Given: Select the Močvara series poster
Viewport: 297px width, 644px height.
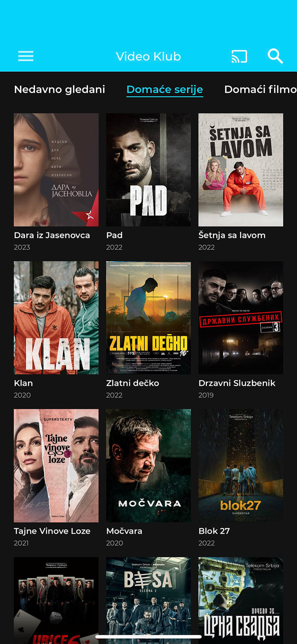Looking at the screenshot, I should (148, 466).
